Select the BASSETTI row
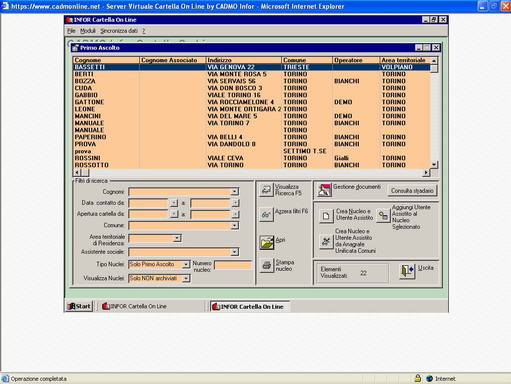511x384 pixels. 251,67
